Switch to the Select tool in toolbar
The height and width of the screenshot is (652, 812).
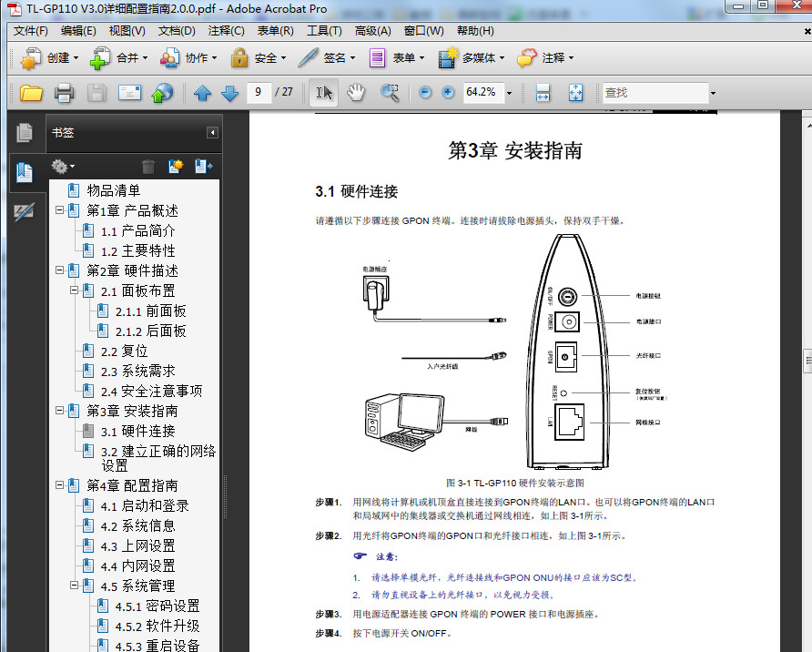coord(324,92)
